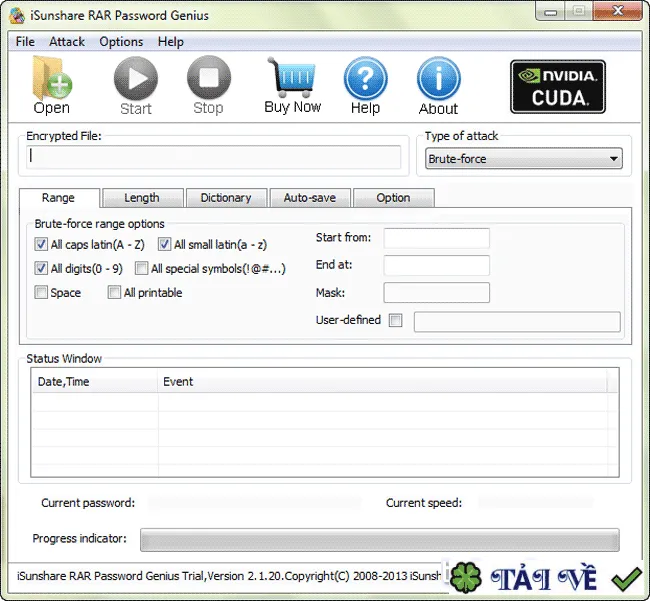Image resolution: width=650 pixels, height=601 pixels.
Task: Open the File menu
Action: (25, 41)
